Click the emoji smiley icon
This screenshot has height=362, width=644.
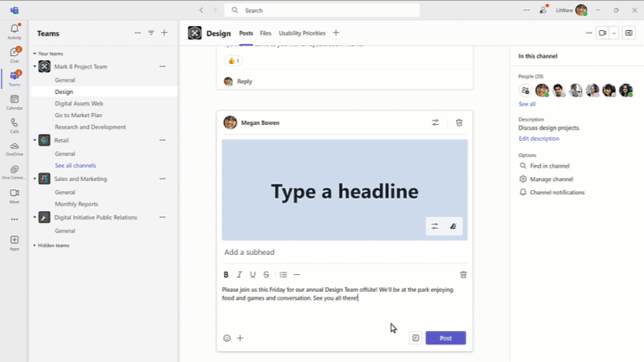[226, 338]
